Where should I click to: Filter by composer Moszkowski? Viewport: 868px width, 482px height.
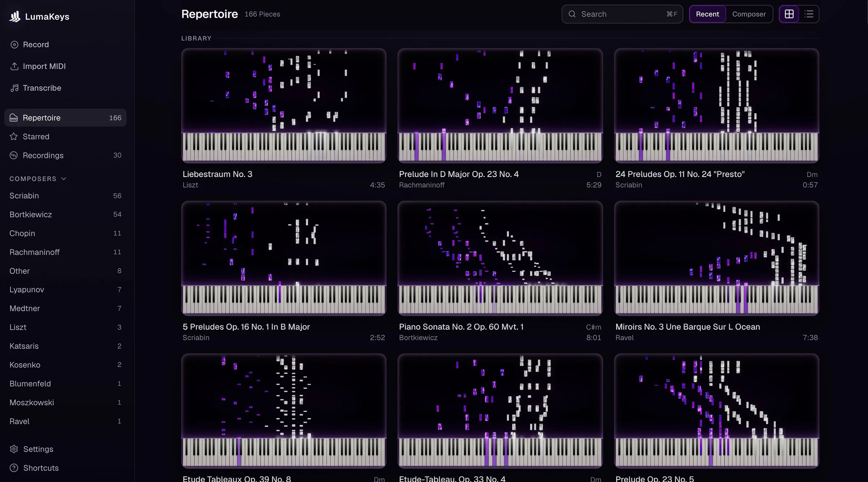(x=65, y=403)
